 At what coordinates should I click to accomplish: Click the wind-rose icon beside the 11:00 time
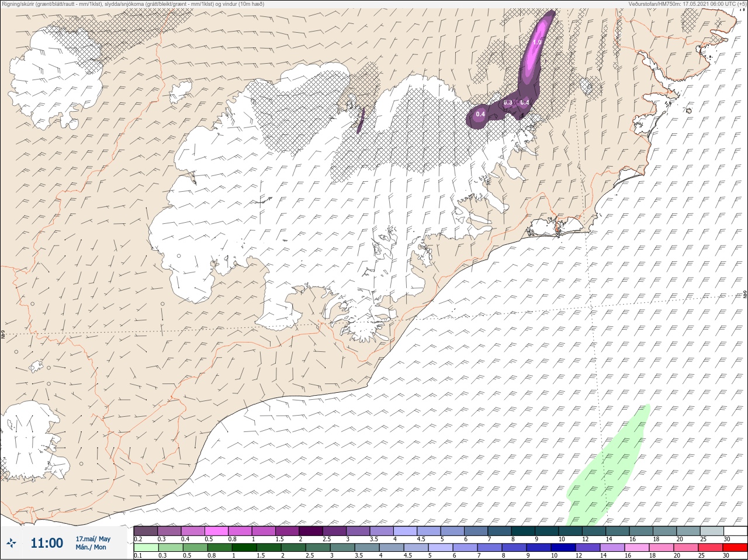11,543
